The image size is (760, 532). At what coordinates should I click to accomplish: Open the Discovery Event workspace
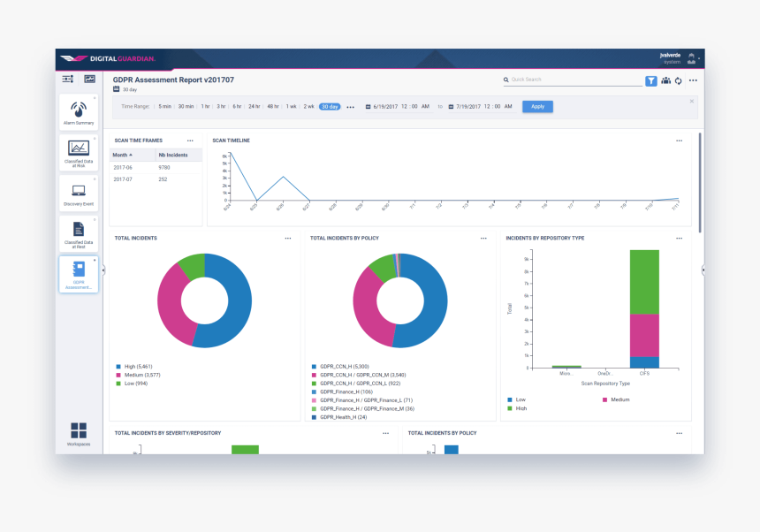click(x=79, y=194)
